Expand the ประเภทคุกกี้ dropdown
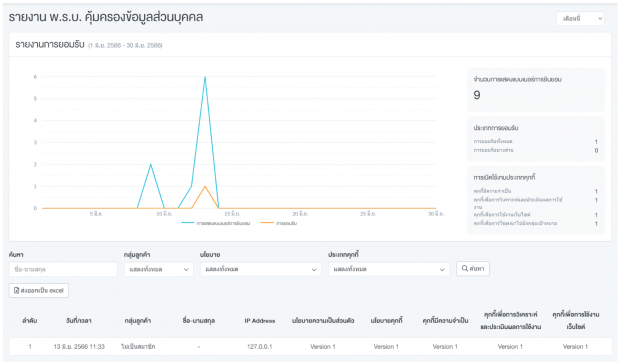620x362 pixels. [x=389, y=269]
